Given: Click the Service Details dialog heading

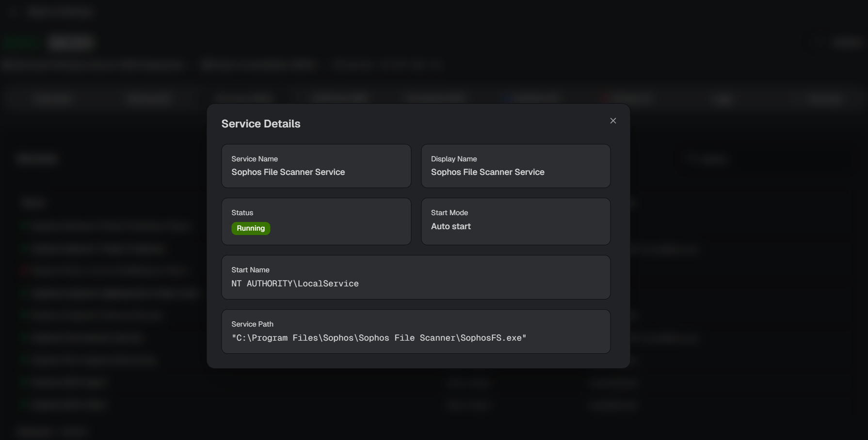Looking at the screenshot, I should point(261,124).
